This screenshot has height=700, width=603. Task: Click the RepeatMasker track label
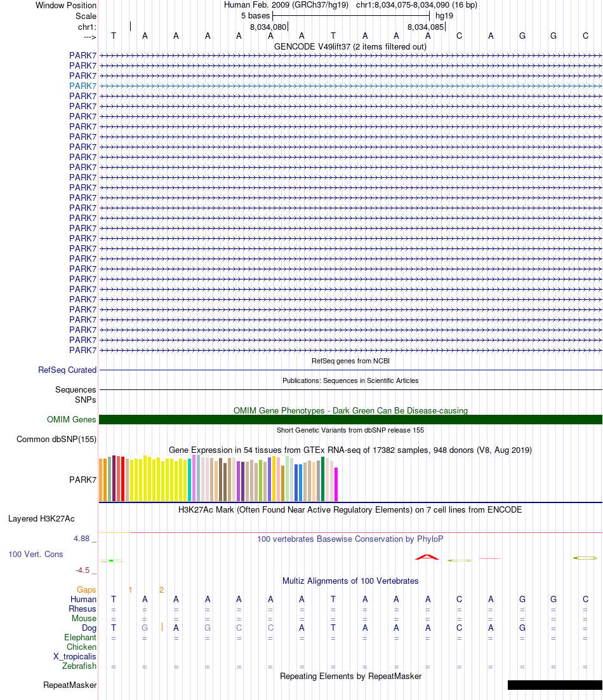click(70, 685)
